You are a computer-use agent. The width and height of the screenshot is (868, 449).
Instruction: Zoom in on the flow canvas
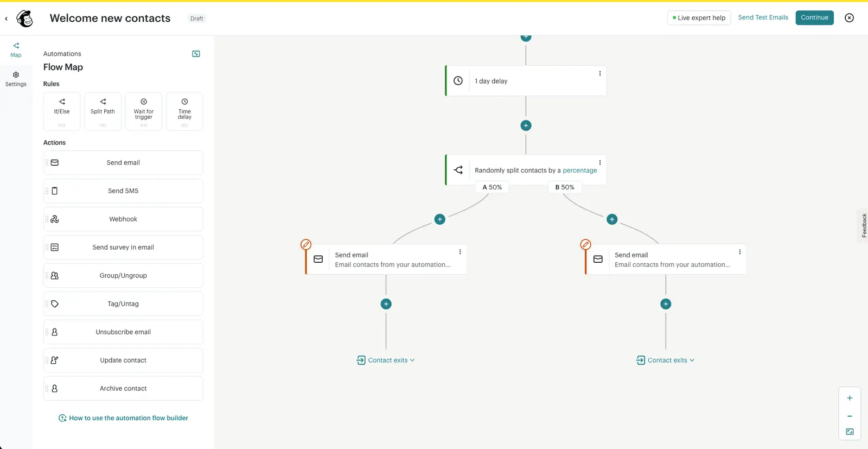[850, 398]
